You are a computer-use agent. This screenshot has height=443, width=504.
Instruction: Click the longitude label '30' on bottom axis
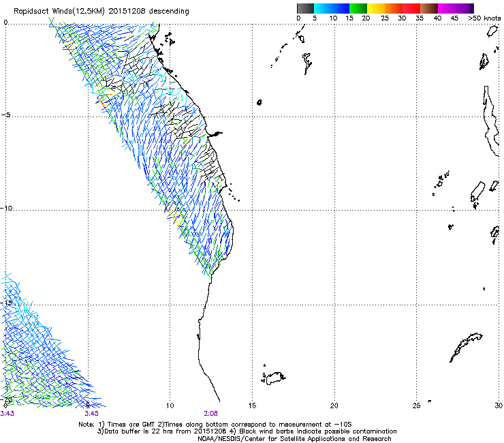499,406
